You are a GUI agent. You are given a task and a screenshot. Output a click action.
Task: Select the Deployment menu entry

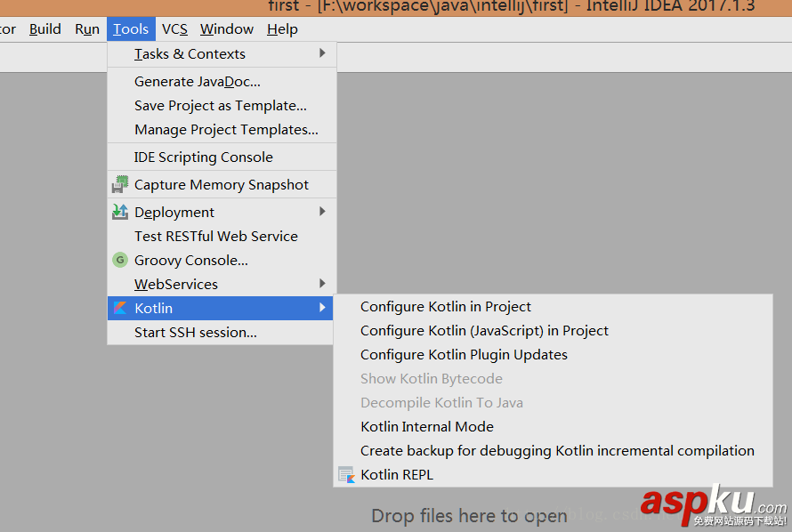(x=222, y=212)
